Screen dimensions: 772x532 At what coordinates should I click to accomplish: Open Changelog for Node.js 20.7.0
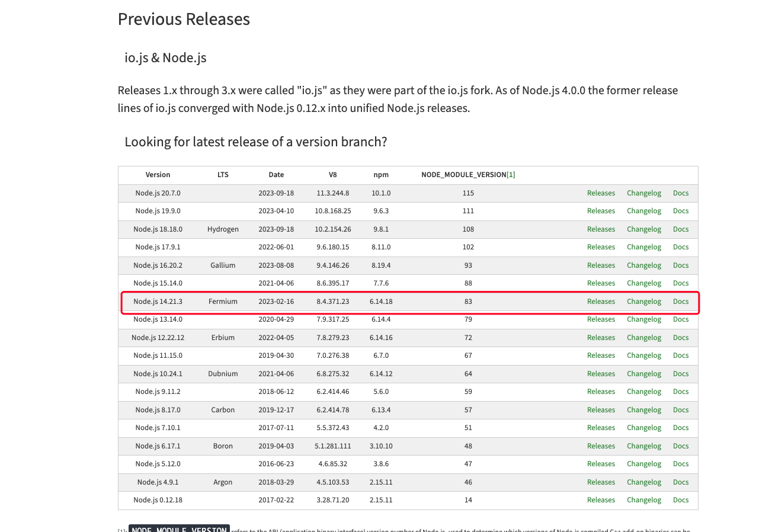point(644,193)
